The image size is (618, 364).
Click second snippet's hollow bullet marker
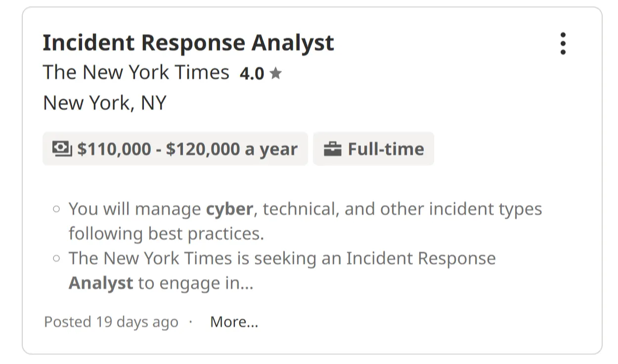[56, 258]
